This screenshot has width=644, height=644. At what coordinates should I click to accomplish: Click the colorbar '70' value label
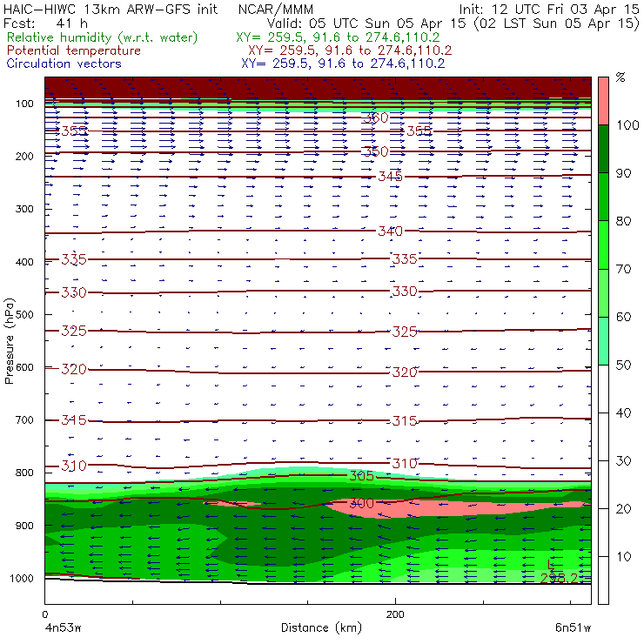(623, 269)
